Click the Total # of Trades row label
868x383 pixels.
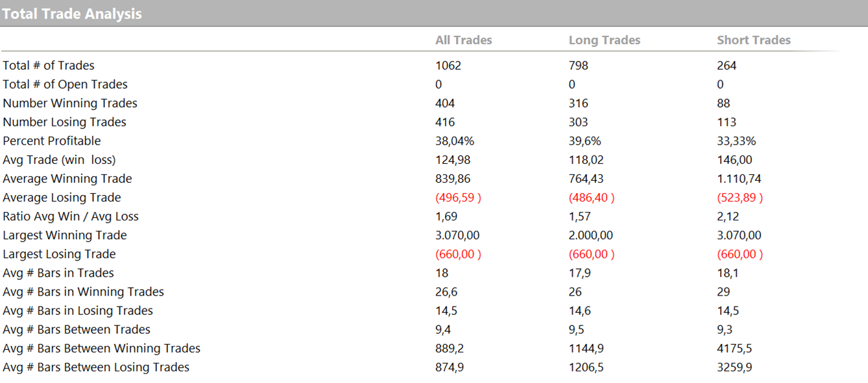tap(49, 65)
